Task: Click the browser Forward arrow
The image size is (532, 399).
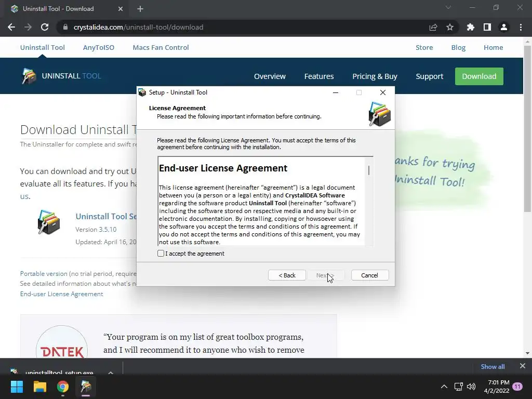Action: 28,27
